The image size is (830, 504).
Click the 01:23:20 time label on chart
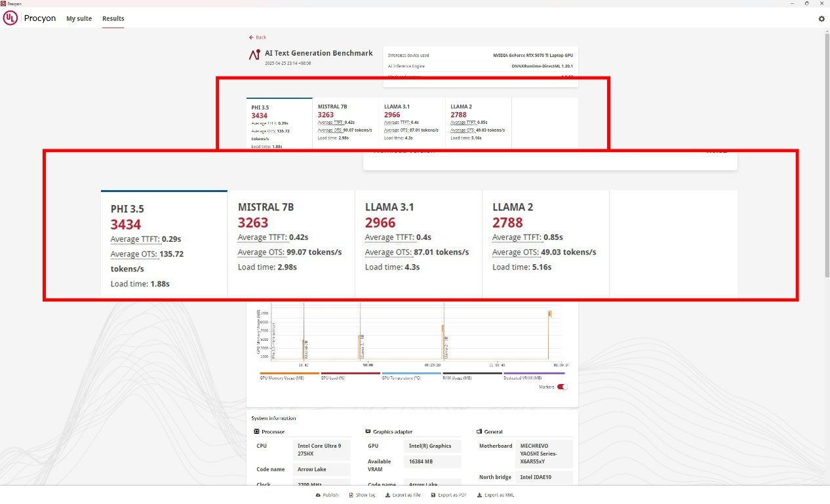[x=432, y=364]
